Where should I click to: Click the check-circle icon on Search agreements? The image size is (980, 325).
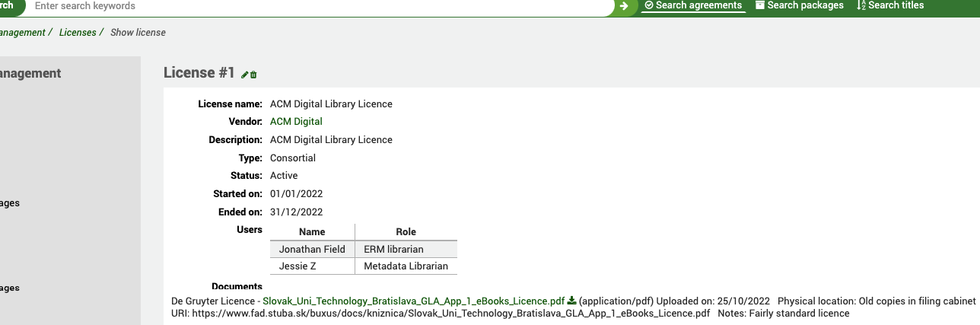click(x=648, y=5)
